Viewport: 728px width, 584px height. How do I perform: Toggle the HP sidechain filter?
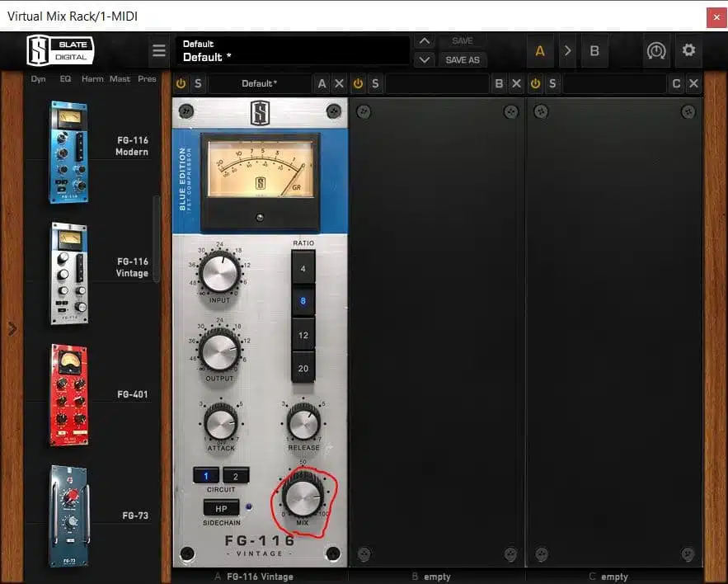click(221, 508)
